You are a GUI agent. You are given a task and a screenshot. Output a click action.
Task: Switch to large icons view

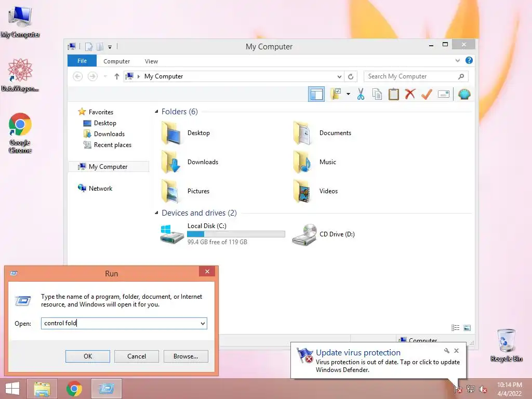coord(467,327)
